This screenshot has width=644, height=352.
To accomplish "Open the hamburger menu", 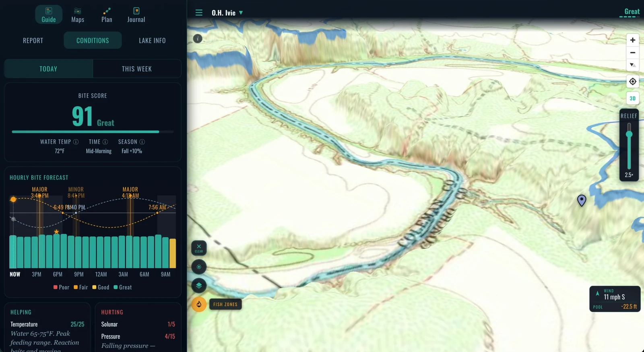I will coord(199,12).
